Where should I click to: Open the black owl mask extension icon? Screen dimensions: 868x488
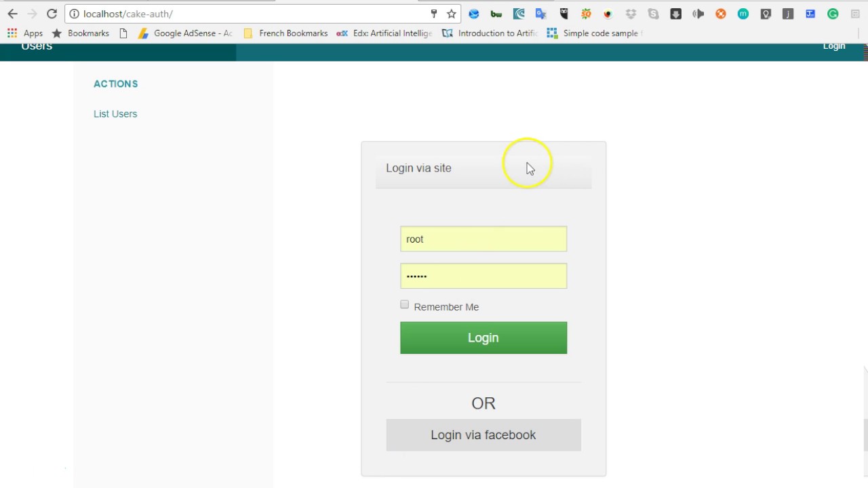click(564, 14)
